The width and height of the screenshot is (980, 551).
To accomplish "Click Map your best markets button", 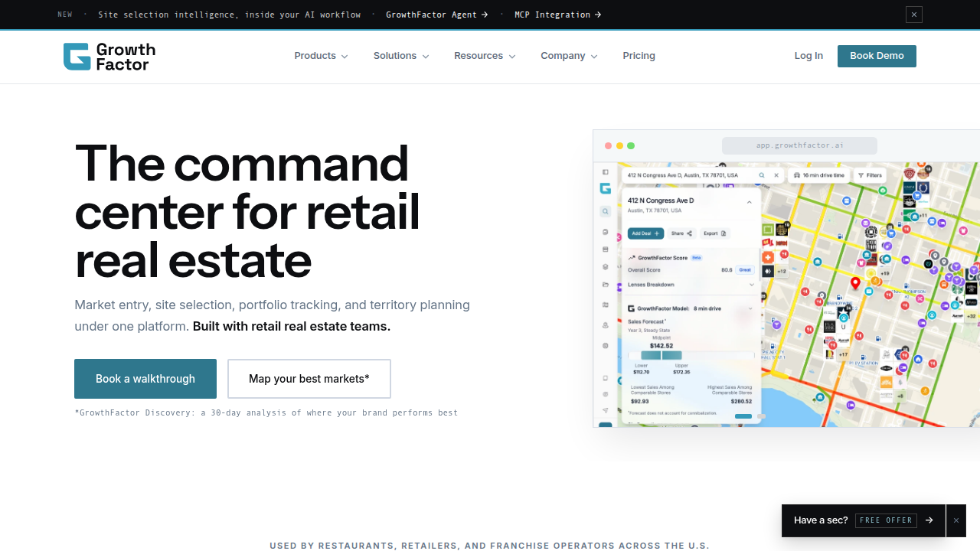I will click(x=309, y=379).
